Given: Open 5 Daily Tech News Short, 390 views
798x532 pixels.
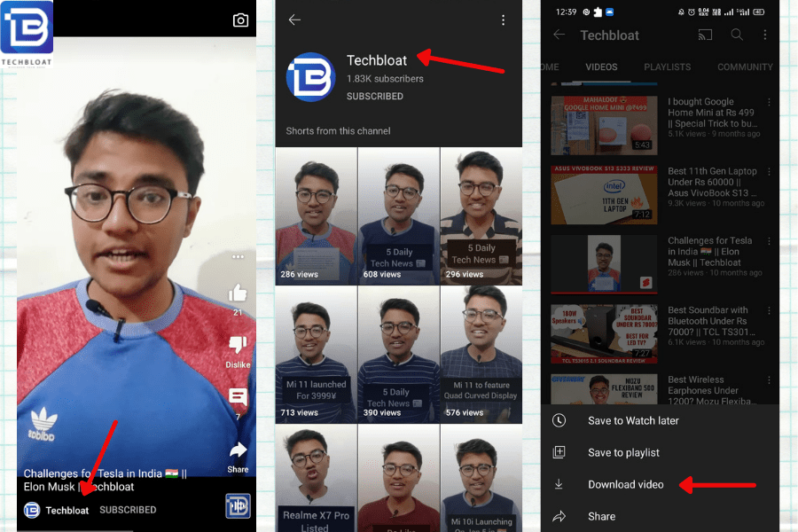Looking at the screenshot, I should (398, 355).
